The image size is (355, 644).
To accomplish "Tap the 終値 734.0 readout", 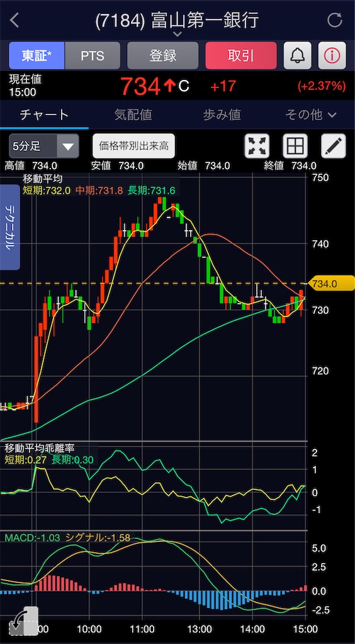I will [290, 166].
